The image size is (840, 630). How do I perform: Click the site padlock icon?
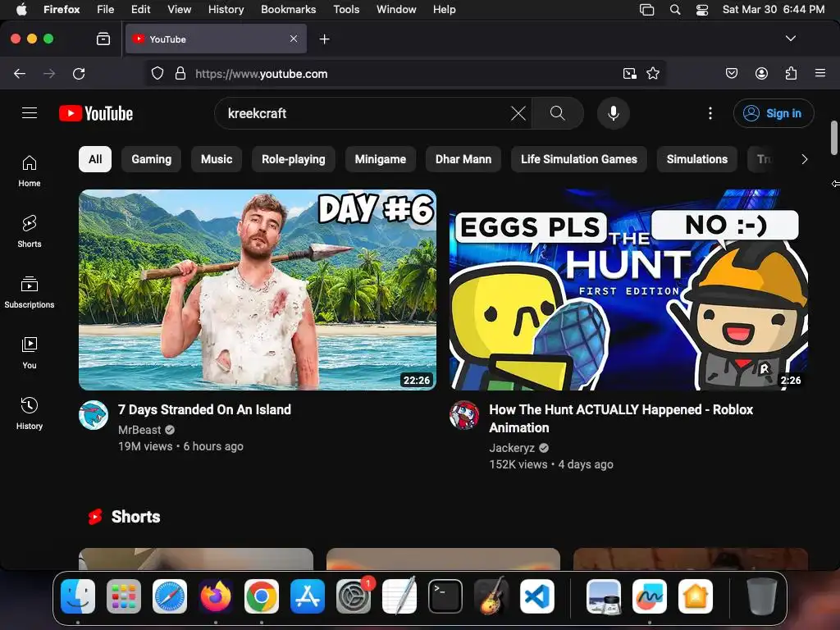point(180,73)
